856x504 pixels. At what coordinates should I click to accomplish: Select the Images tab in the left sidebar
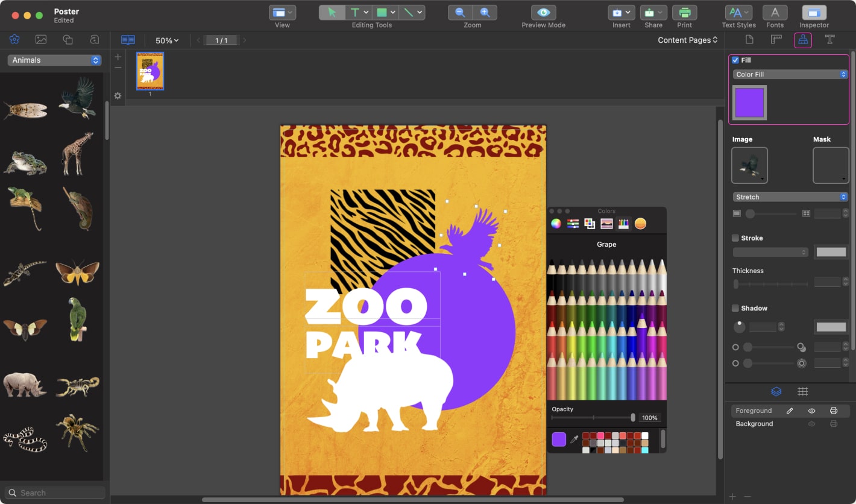[x=40, y=39]
